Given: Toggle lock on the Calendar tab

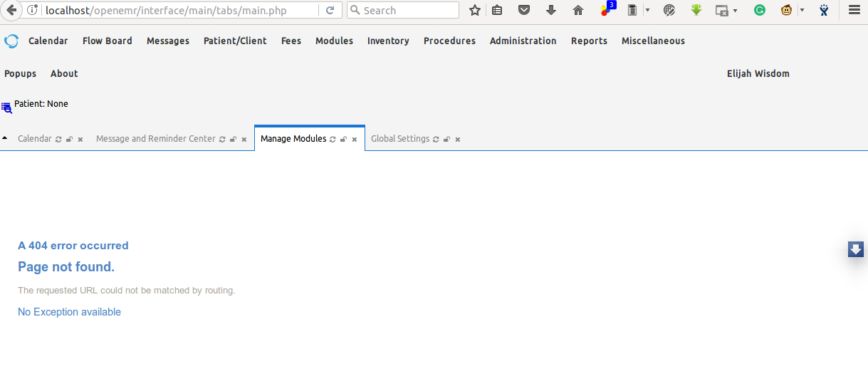Looking at the screenshot, I should [x=69, y=140].
